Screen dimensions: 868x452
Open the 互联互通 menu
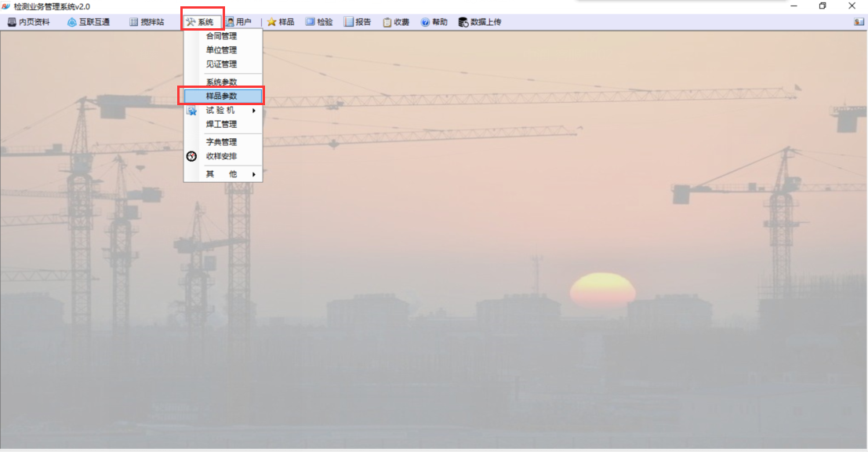89,22
